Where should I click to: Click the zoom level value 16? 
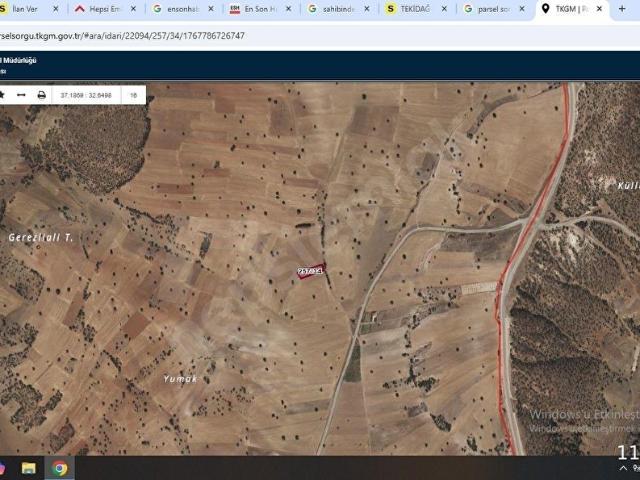pyautogui.click(x=133, y=95)
